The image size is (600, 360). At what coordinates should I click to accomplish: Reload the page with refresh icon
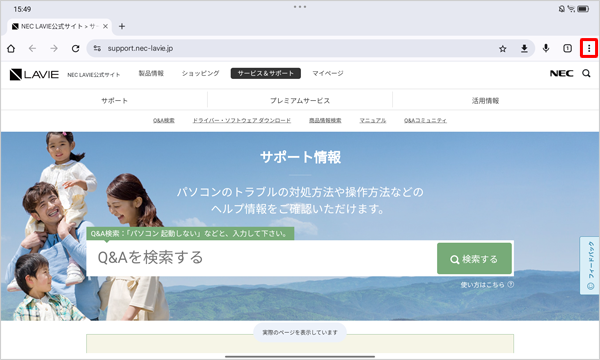pyautogui.click(x=75, y=49)
